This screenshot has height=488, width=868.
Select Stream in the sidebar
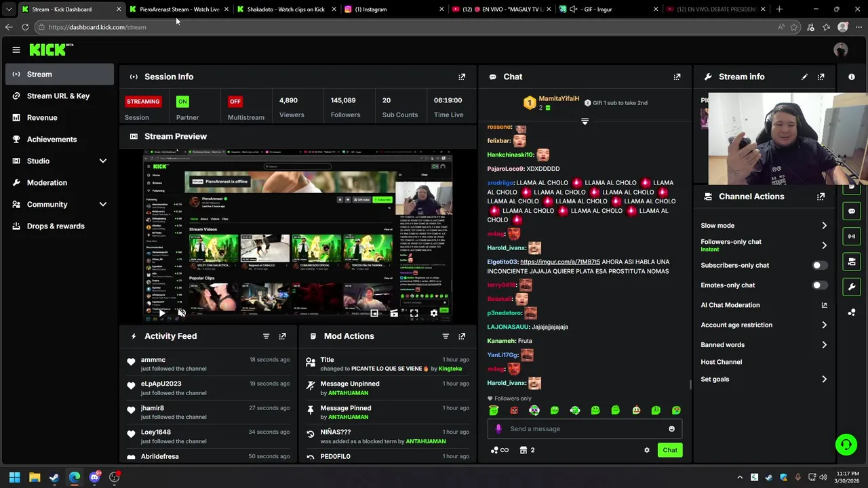tap(60, 74)
